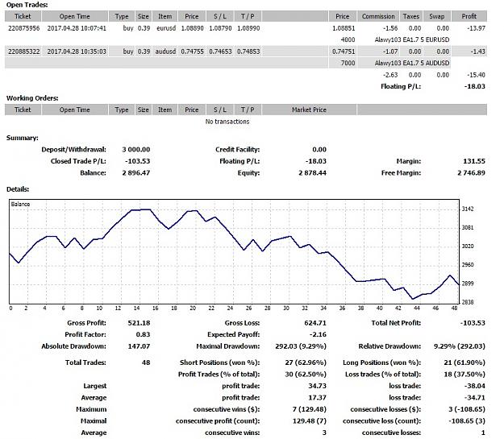Select ticket number 220875956
This screenshot has width=504, height=439.
click(x=23, y=28)
